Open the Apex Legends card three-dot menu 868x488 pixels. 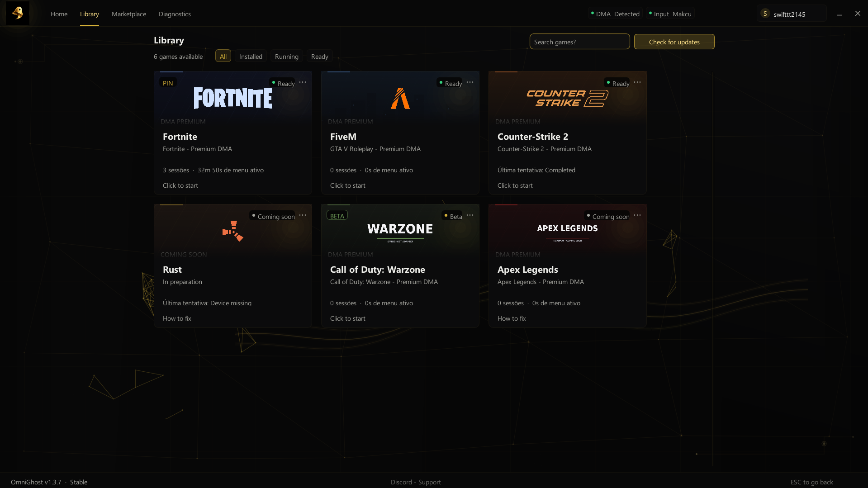click(637, 215)
